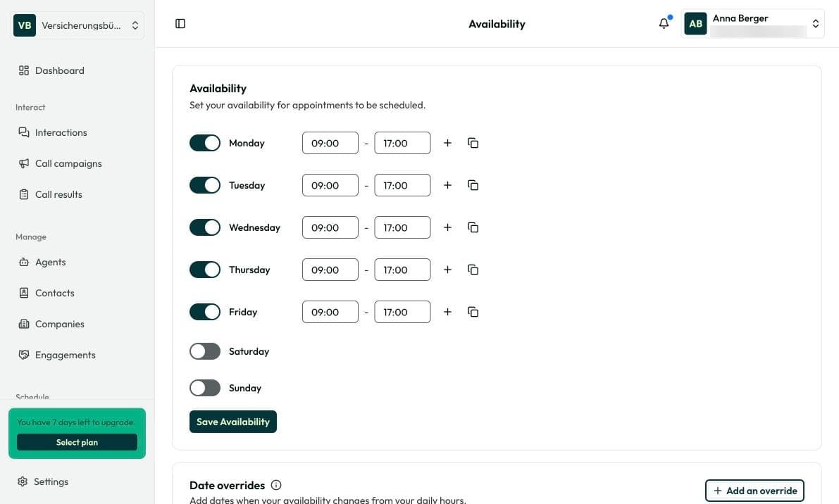Open Friday end time field
This screenshot has width=839, height=504.
point(402,312)
